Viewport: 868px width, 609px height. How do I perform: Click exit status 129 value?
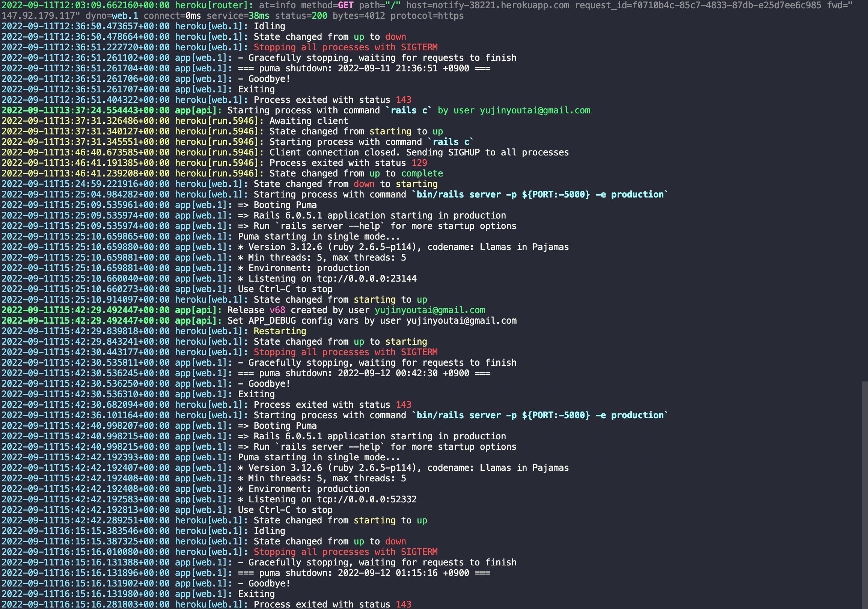[x=419, y=163]
